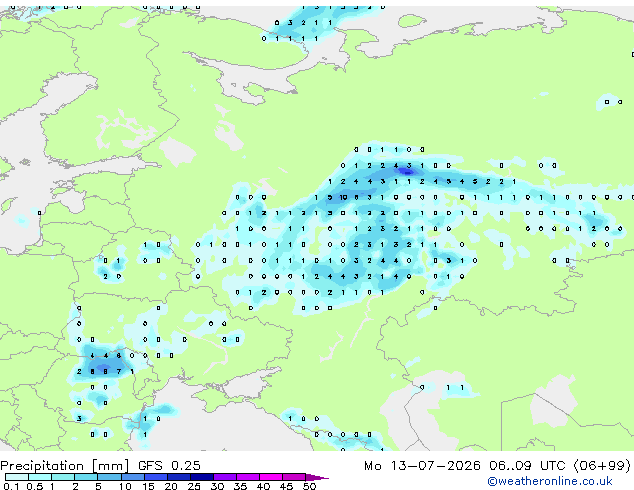
Task: Pick the 10–15 mm legend color swatch
Action: pos(132,477)
